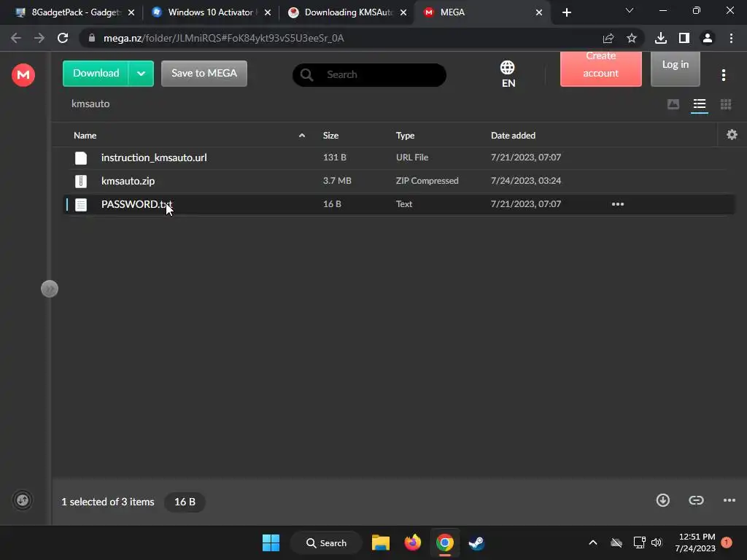Close the Downloading KMSAuto tab
The width and height of the screenshot is (747, 560).
[x=403, y=12]
